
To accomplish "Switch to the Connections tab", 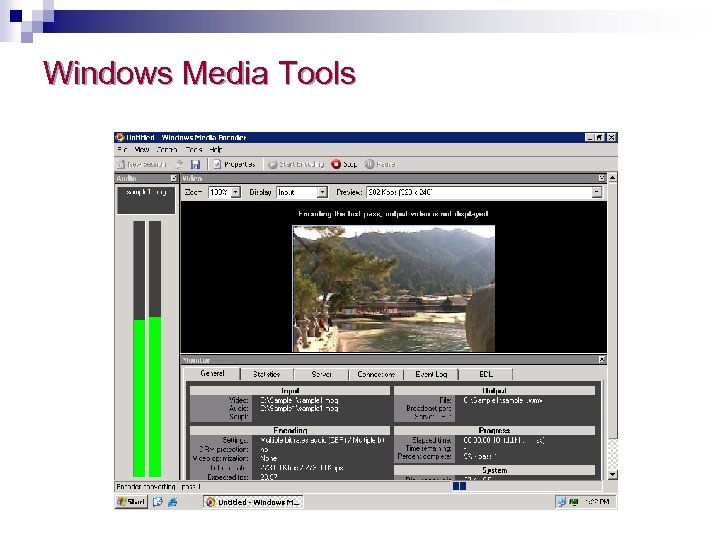I will point(376,374).
